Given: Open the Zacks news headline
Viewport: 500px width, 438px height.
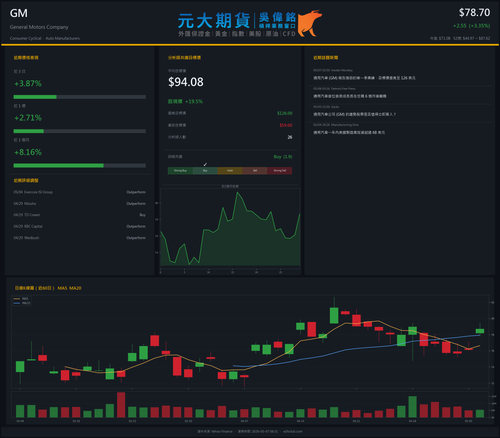Looking at the screenshot, I should point(354,114).
